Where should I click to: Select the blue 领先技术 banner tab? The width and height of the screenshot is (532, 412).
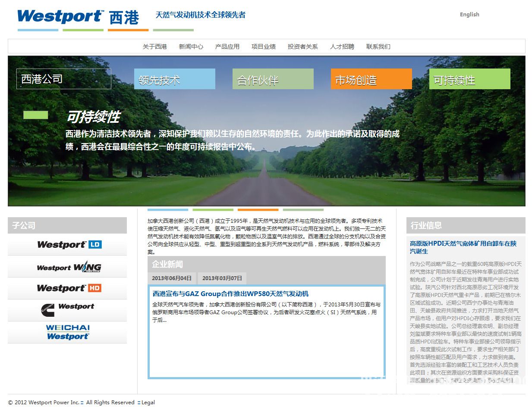(174, 79)
